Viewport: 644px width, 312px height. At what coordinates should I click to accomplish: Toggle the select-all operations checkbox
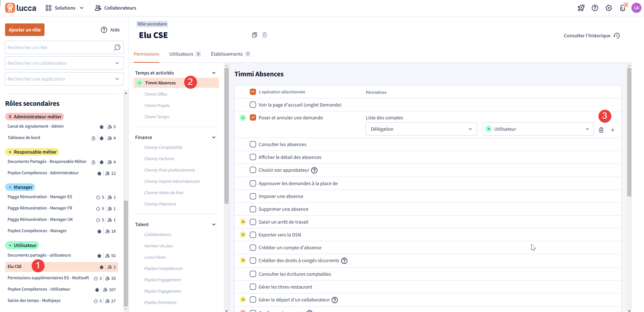tap(253, 92)
